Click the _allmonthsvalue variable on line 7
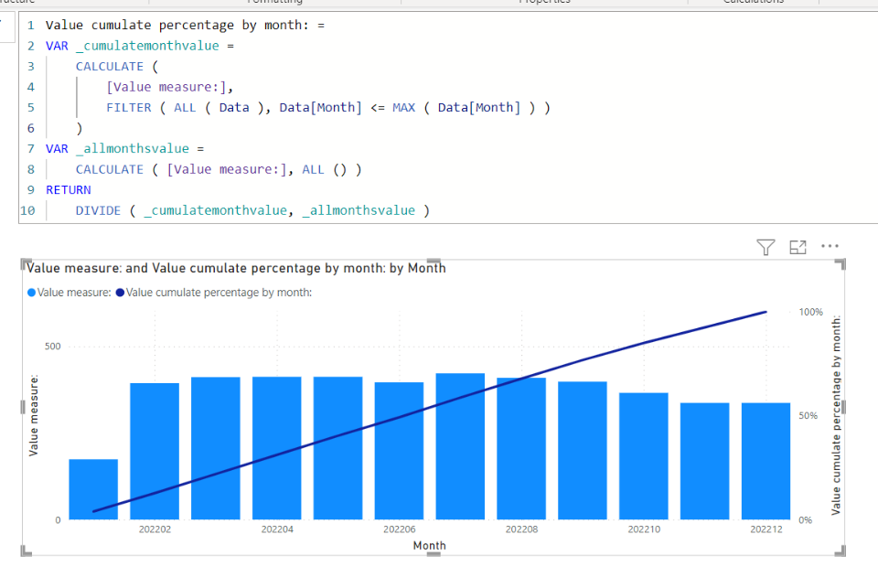878x588 pixels. 132,149
